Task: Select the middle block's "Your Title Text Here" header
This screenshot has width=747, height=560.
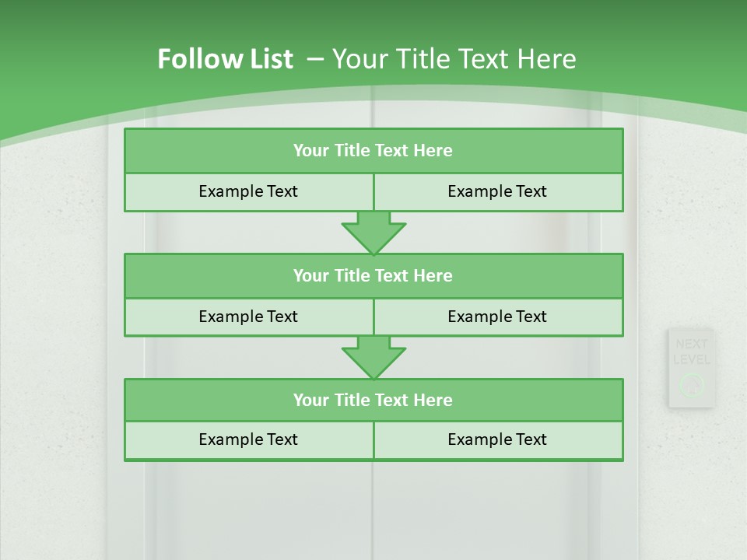Action: (x=373, y=275)
